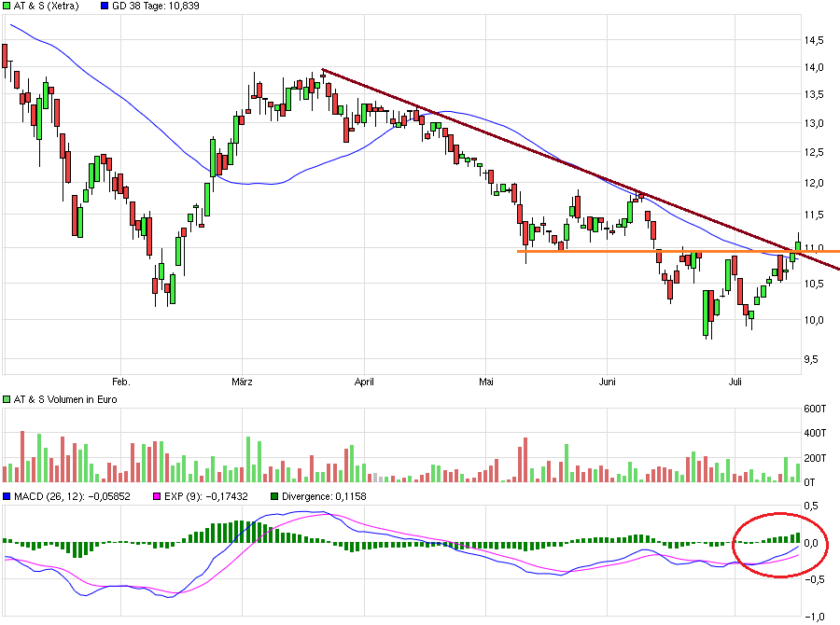Select the 'April' time axis label

[365, 382]
